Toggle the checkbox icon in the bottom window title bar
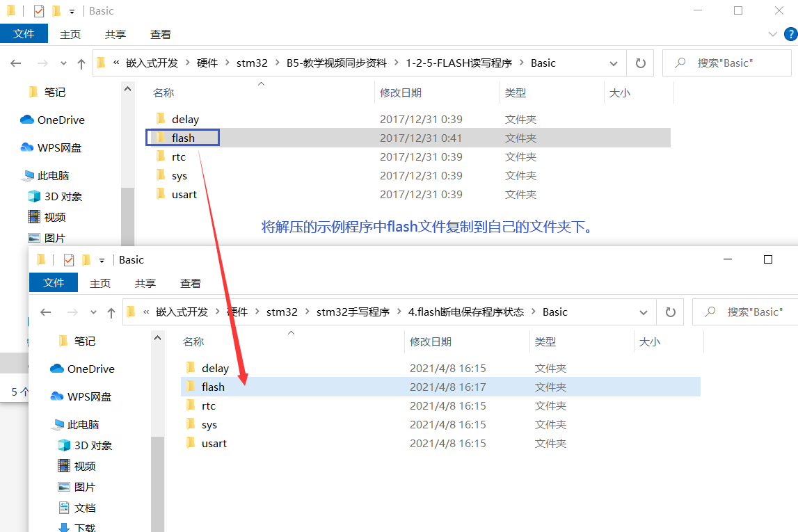This screenshot has height=532, width=798. coord(67,259)
